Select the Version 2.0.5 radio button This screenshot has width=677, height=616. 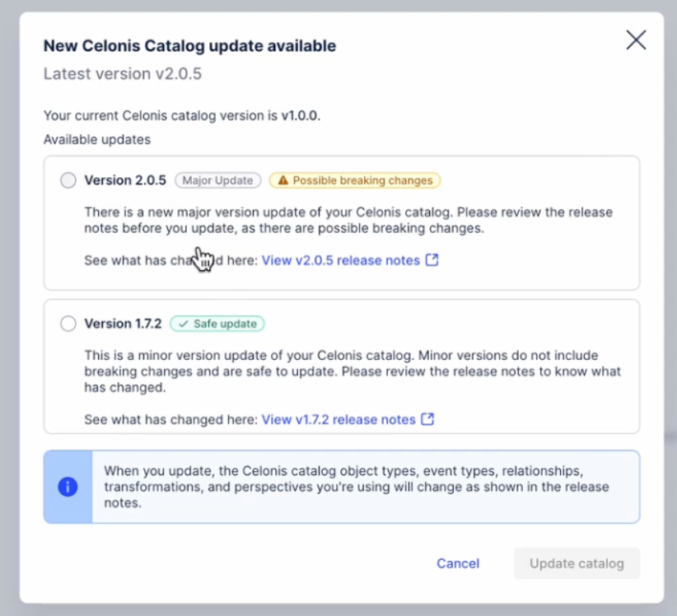pos(68,180)
